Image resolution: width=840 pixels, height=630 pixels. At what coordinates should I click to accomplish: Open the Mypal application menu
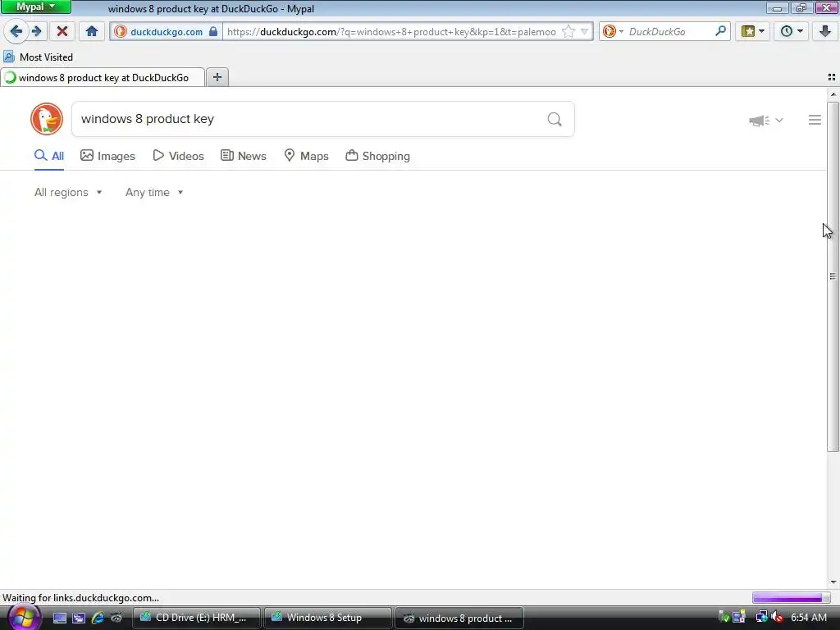(x=36, y=7)
